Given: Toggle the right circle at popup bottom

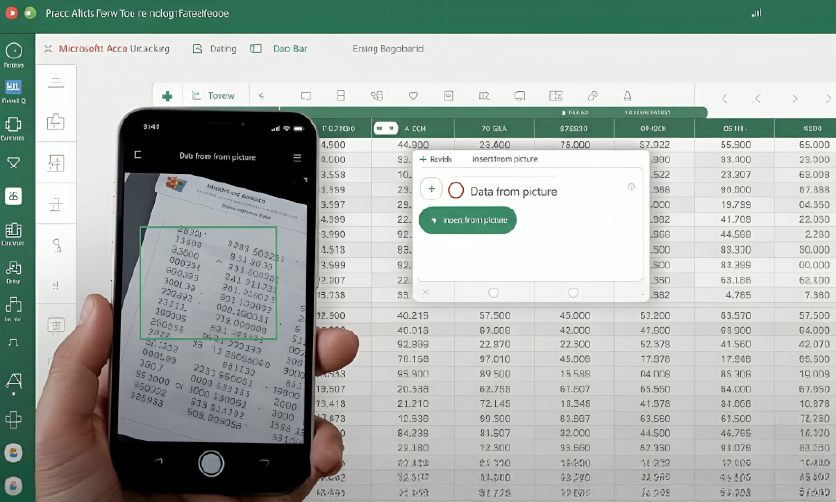Looking at the screenshot, I should (x=573, y=292).
